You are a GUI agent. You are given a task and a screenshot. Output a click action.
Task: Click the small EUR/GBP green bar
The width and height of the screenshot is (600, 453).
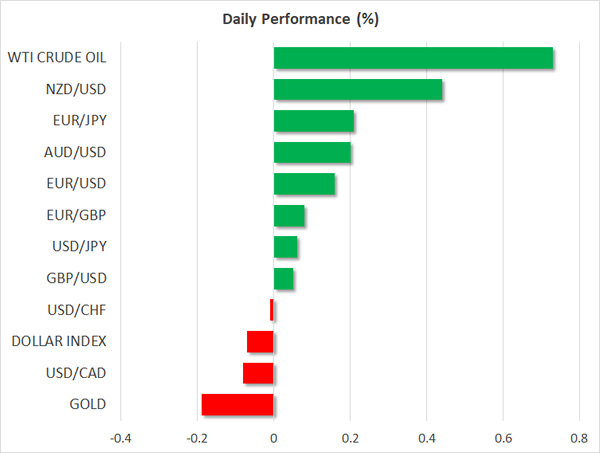[289, 216]
